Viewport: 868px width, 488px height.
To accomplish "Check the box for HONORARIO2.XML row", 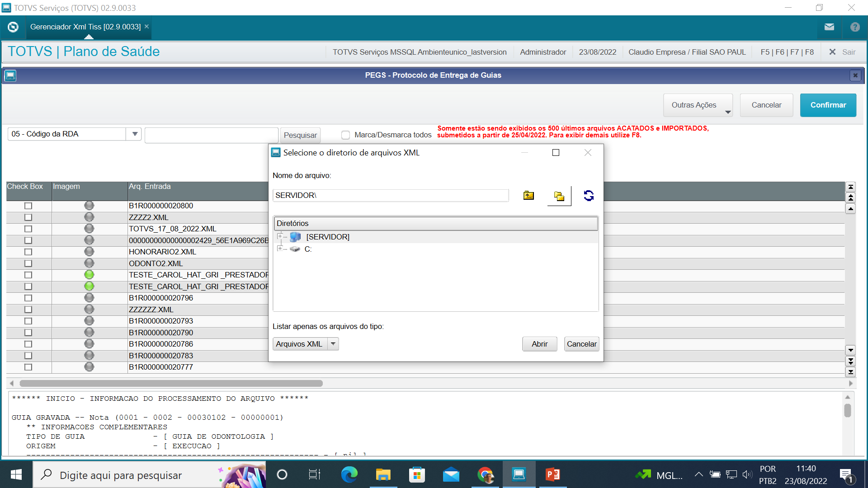I will click(28, 252).
